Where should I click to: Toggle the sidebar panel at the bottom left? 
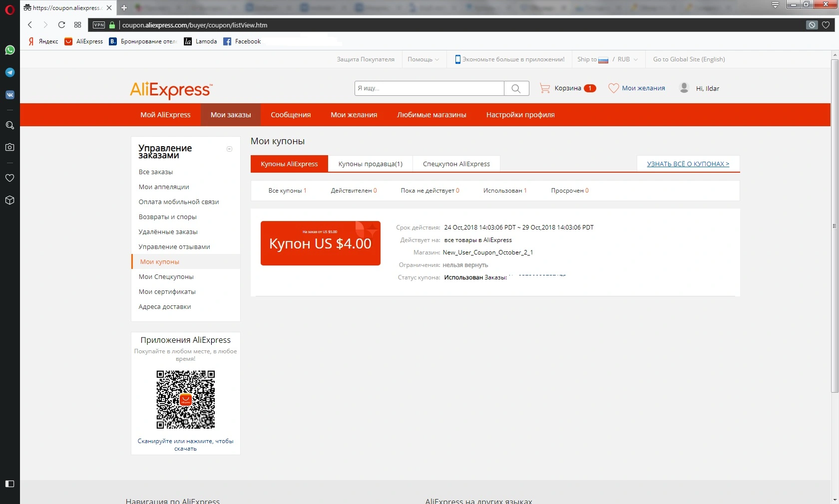9,484
